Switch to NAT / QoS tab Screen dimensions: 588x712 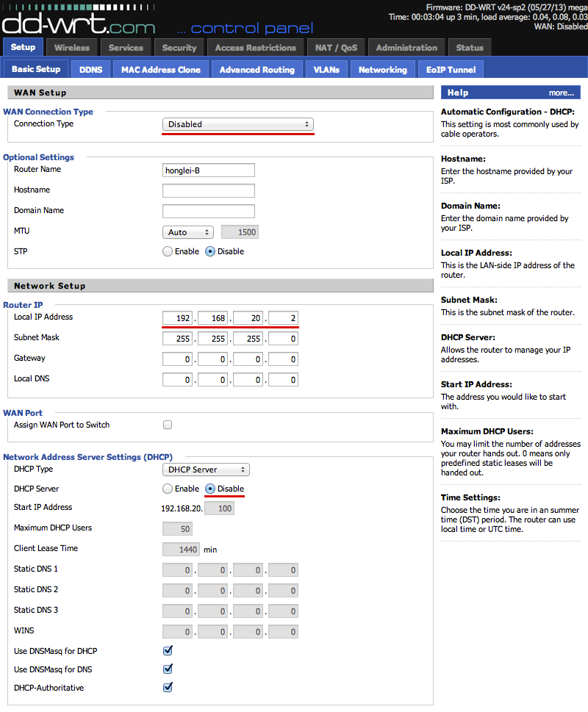[x=337, y=48]
